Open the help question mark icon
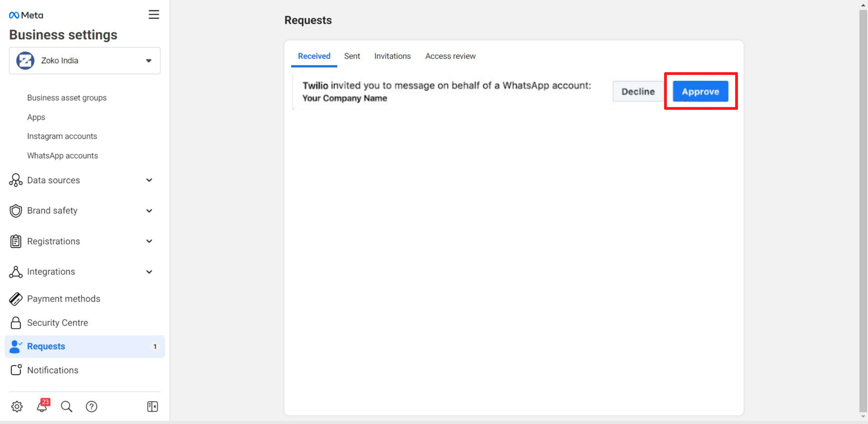The height and width of the screenshot is (424, 868). pos(91,407)
